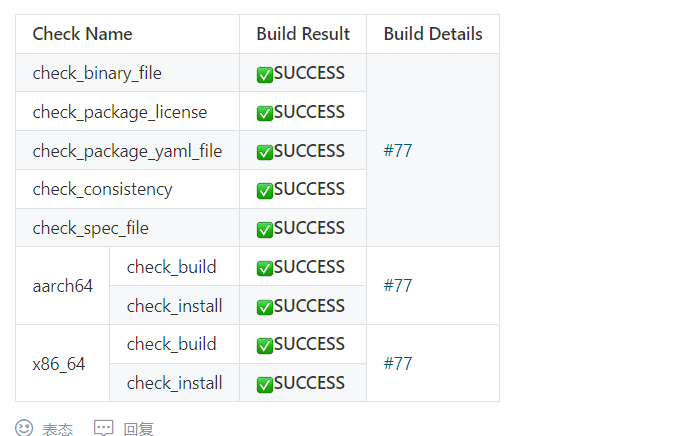Click the 表态 reaction button text
The image size is (694, 436).
click(x=57, y=429)
